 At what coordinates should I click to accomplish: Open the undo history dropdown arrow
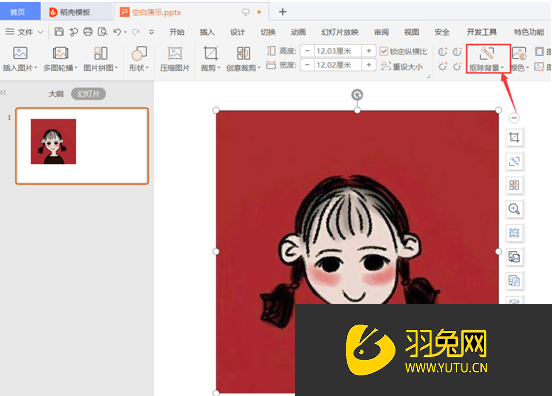pos(125,32)
